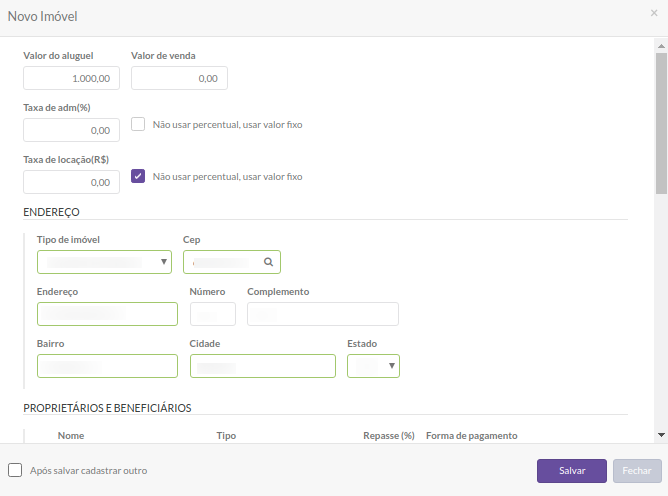Click the Salvar button
This screenshot has height=496, width=668.
pyautogui.click(x=572, y=471)
